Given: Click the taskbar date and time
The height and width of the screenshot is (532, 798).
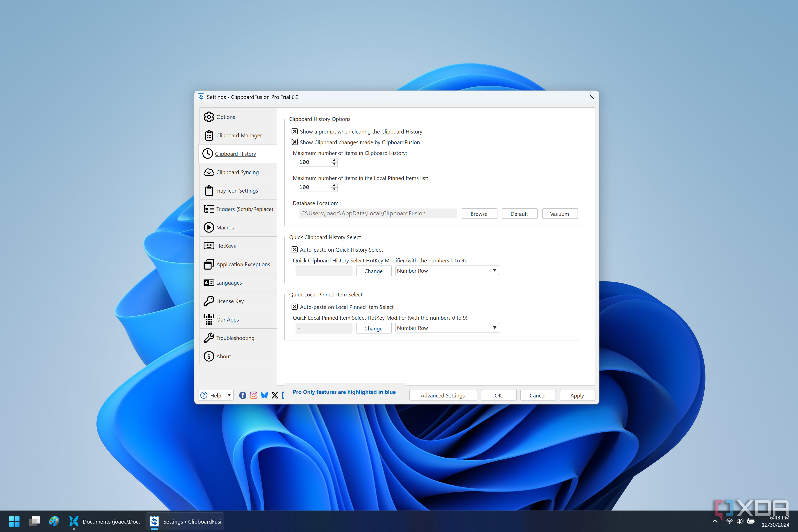Looking at the screenshot, I should click(775, 522).
